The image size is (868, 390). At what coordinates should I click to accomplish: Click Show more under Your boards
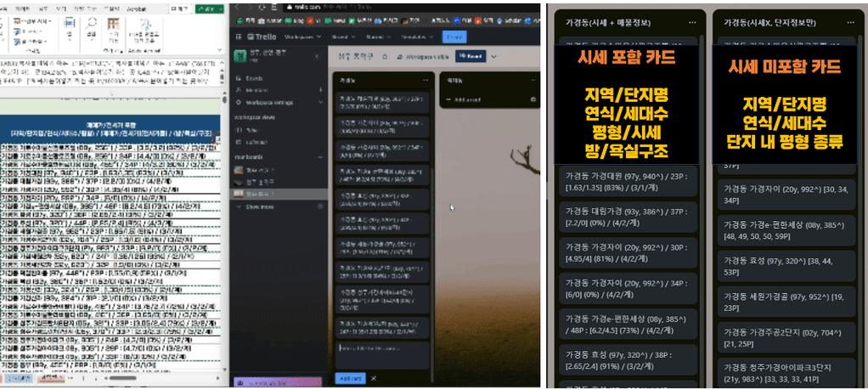coord(259,206)
